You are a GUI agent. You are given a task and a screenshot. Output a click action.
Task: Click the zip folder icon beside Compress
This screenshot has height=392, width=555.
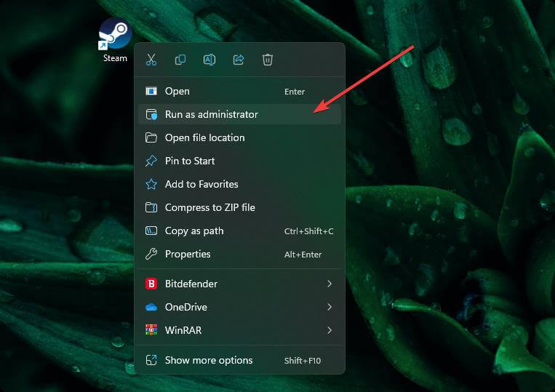(x=151, y=208)
